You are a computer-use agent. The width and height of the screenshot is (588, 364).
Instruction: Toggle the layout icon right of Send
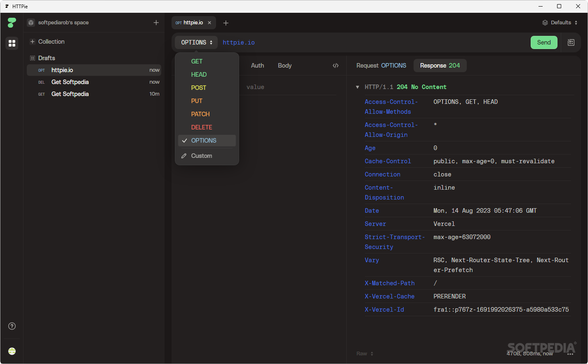coord(571,42)
